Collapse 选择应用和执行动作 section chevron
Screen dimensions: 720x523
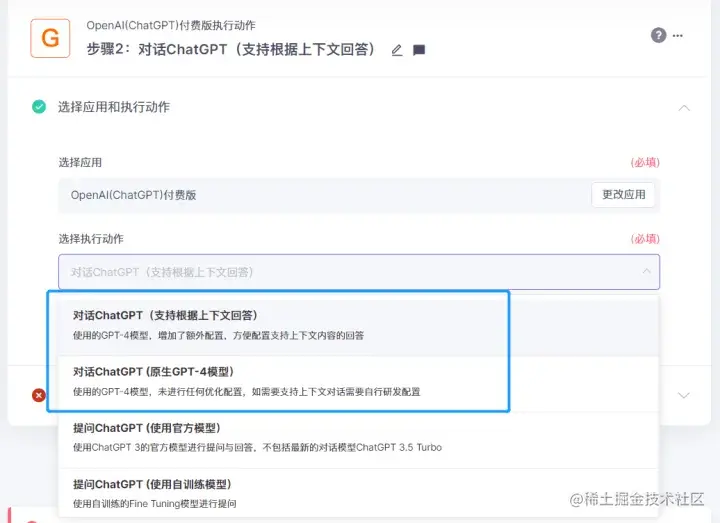click(x=684, y=108)
